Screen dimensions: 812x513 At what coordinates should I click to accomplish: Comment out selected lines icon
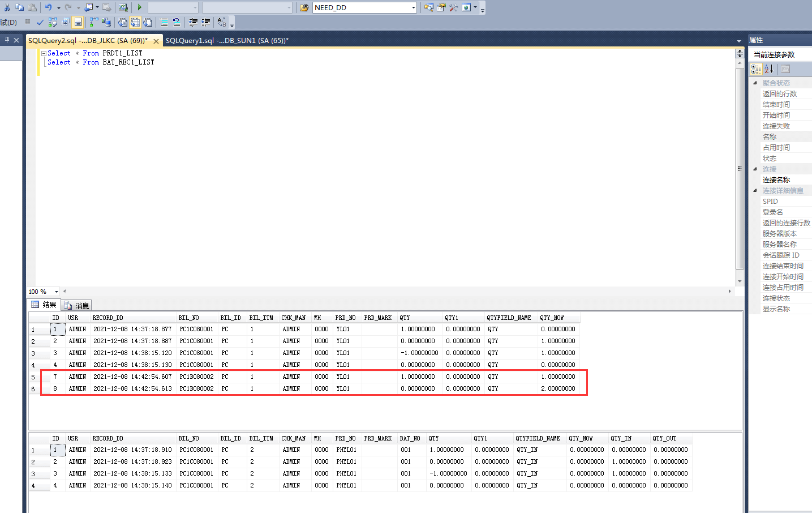[x=164, y=22]
